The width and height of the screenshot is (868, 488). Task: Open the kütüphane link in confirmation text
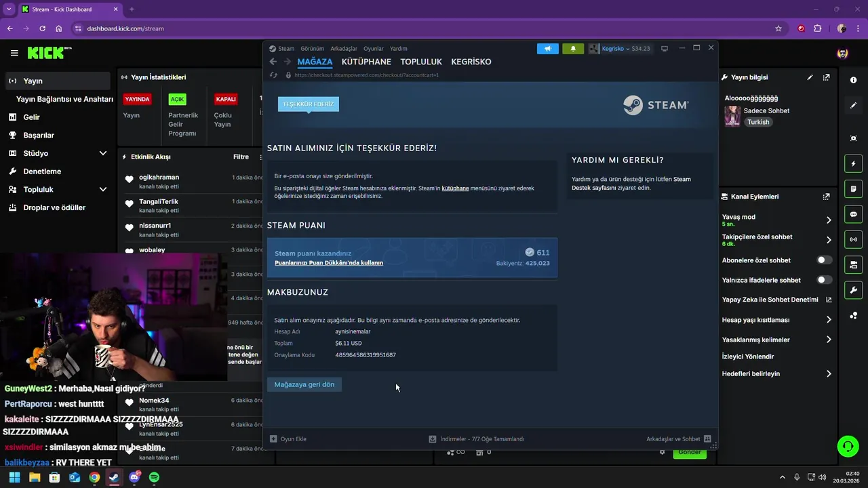[455, 188]
